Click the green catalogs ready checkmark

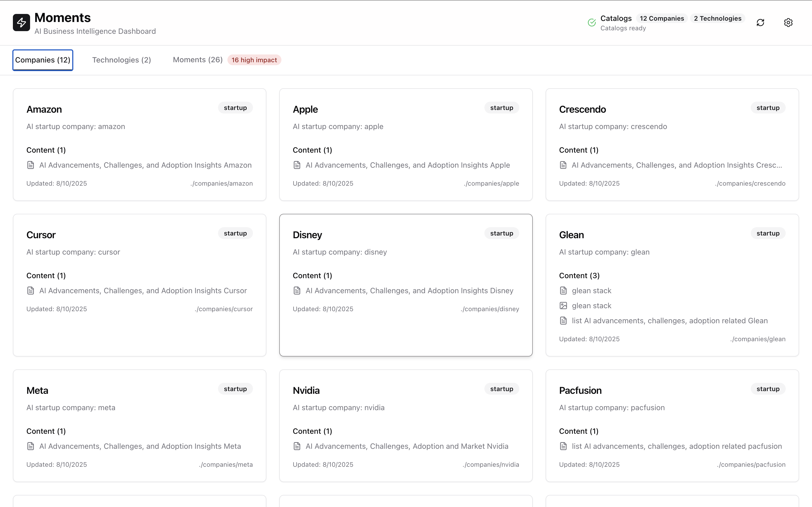point(592,23)
